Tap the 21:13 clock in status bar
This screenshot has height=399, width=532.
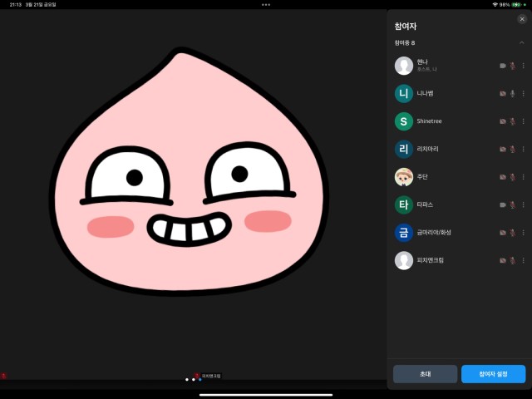coord(14,5)
